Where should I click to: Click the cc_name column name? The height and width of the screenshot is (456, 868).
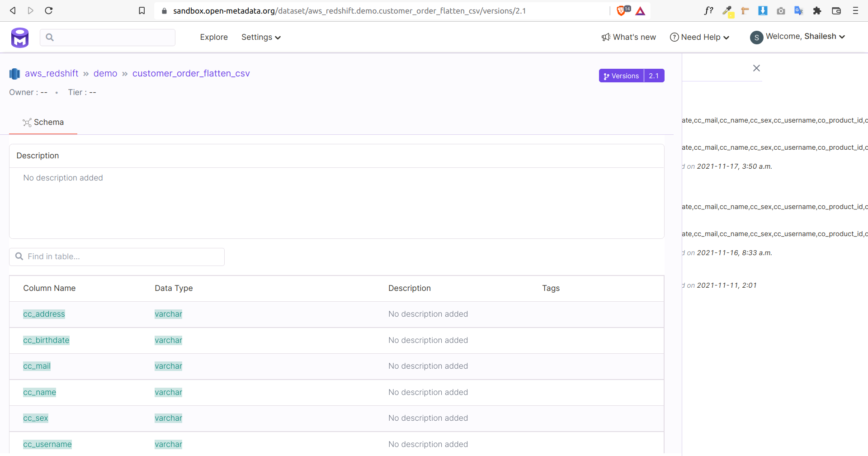point(39,392)
